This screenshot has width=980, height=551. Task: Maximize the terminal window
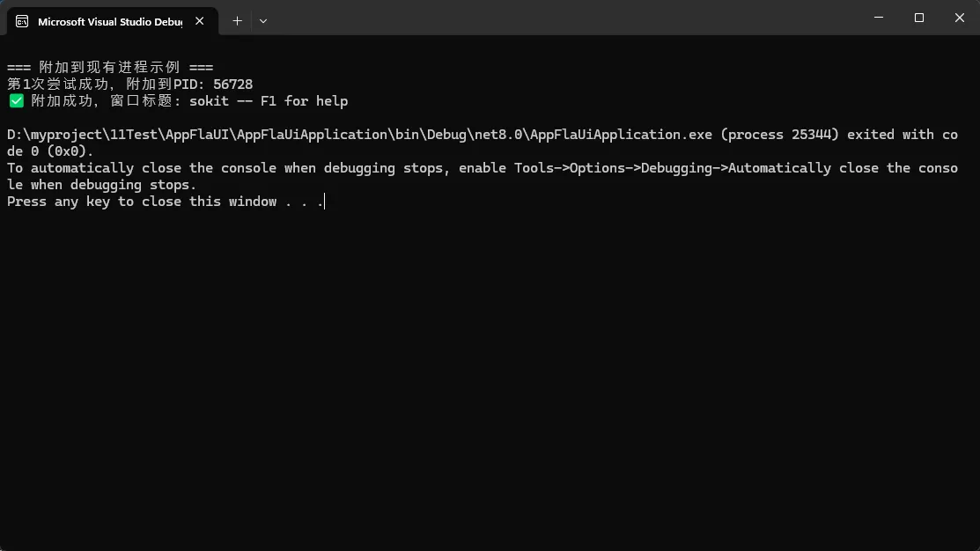[919, 18]
